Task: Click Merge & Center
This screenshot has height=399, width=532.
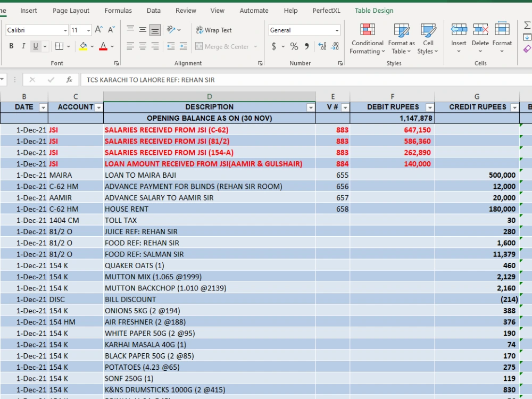Action: coord(222,46)
